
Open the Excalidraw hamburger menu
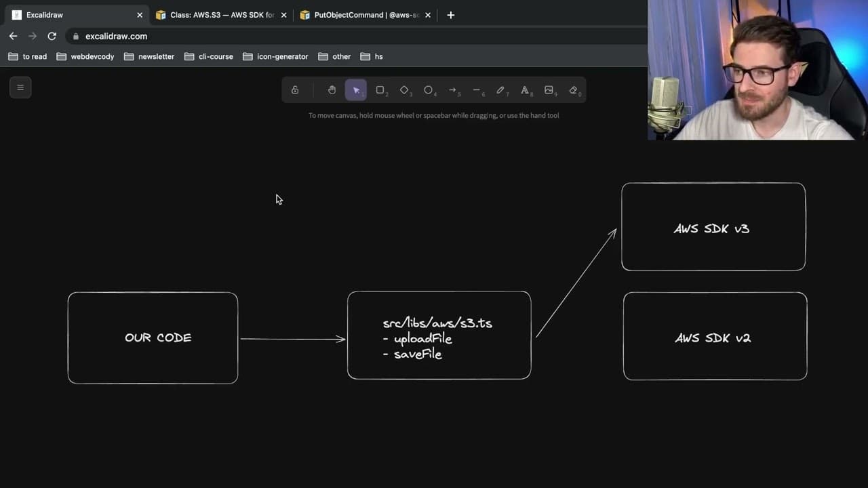pyautogui.click(x=20, y=87)
